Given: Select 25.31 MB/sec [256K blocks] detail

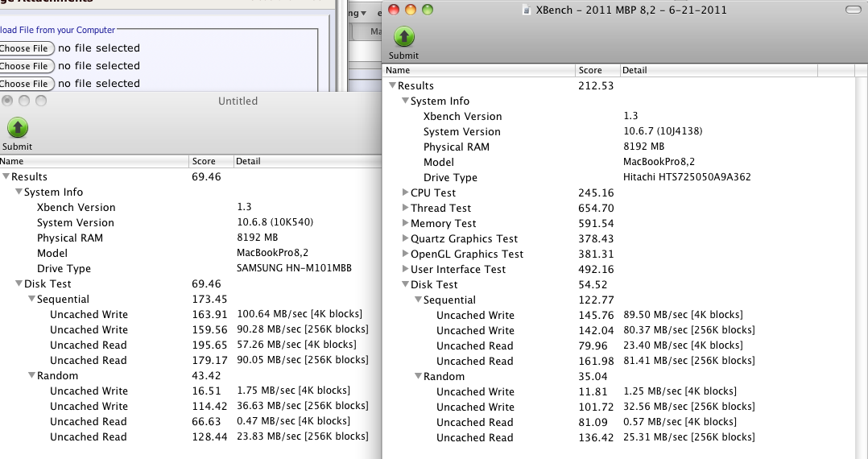Looking at the screenshot, I should [688, 436].
